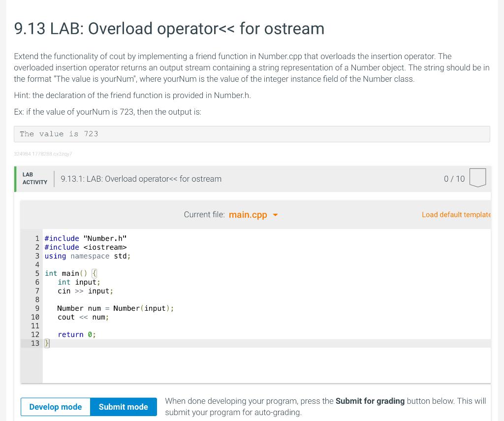Click line number 1 in the gutter
This screenshot has height=421, width=504.
point(37,238)
